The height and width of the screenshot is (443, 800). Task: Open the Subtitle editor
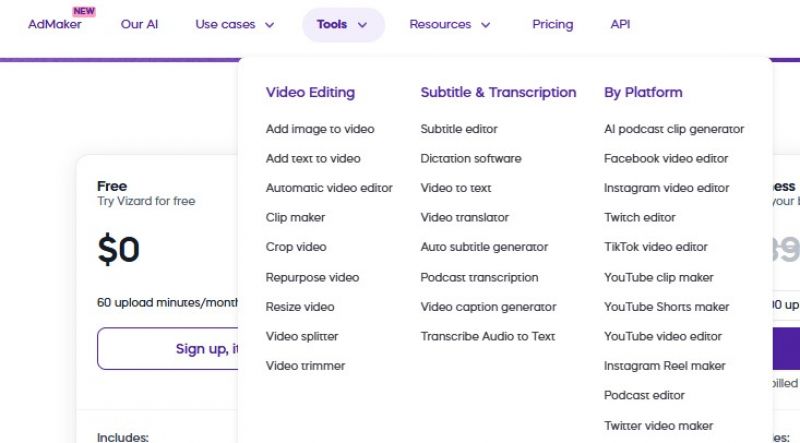pyautogui.click(x=459, y=129)
